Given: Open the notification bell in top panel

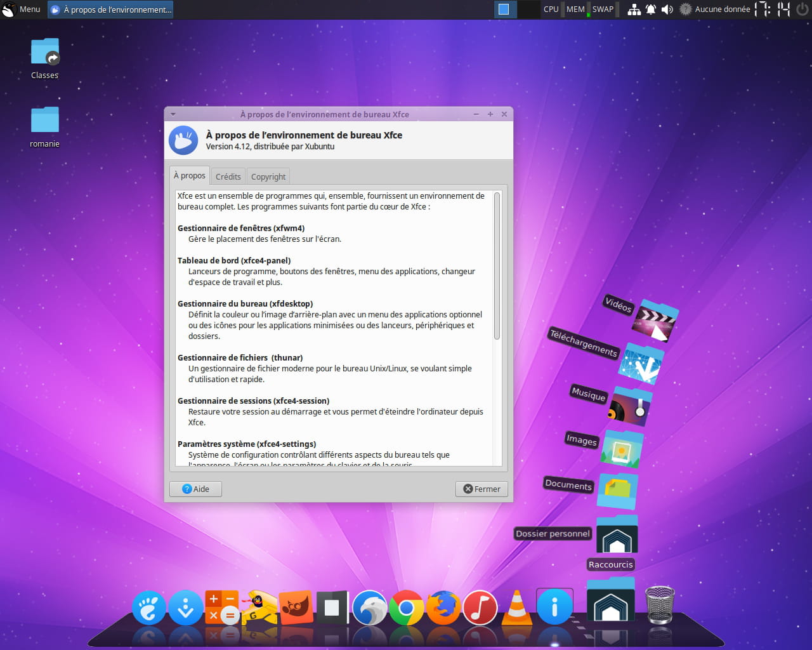Looking at the screenshot, I should (x=651, y=10).
